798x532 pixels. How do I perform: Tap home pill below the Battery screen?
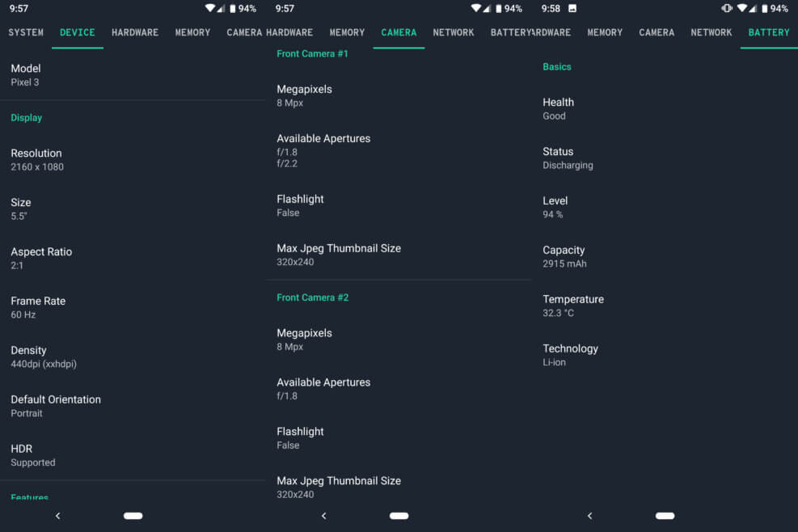[665, 516]
